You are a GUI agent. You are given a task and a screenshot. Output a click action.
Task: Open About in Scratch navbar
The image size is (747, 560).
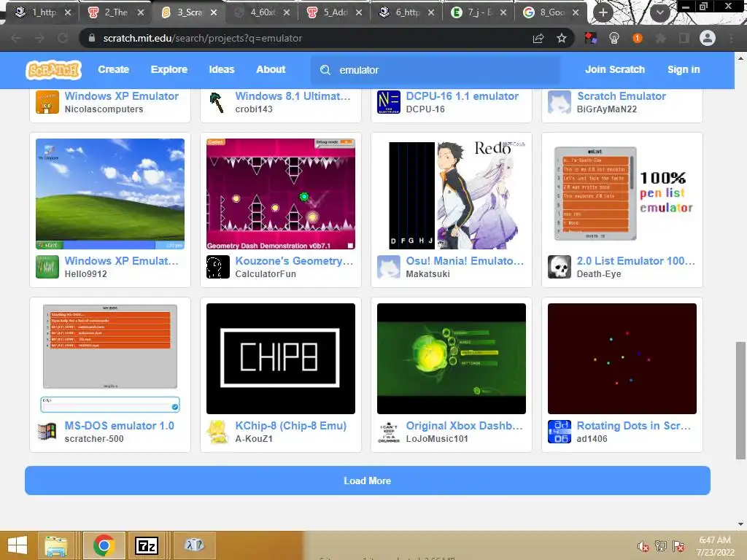[x=271, y=69]
